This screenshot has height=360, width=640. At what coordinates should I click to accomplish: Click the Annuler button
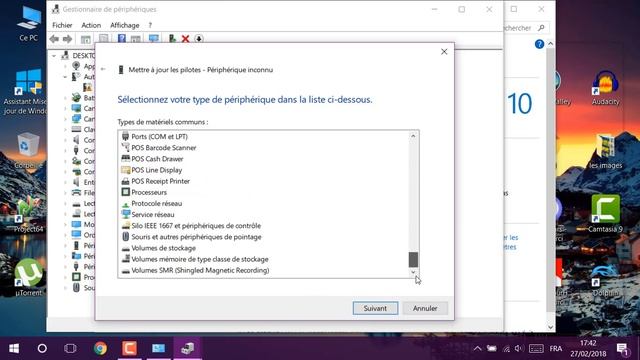coord(425,308)
